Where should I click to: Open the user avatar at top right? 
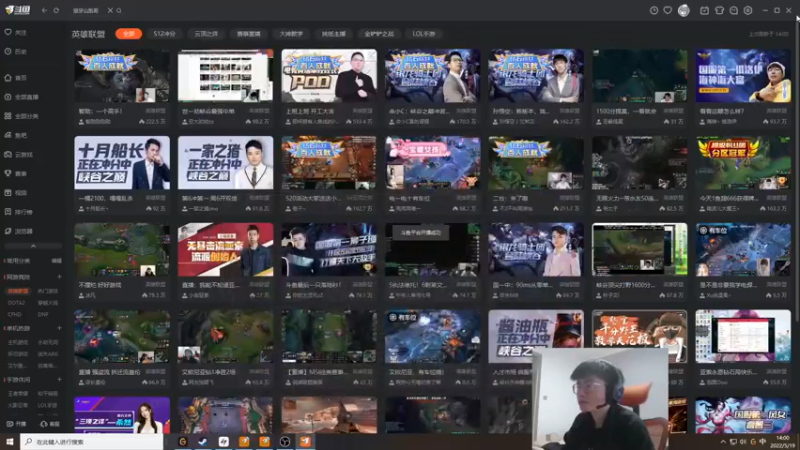click(x=684, y=10)
